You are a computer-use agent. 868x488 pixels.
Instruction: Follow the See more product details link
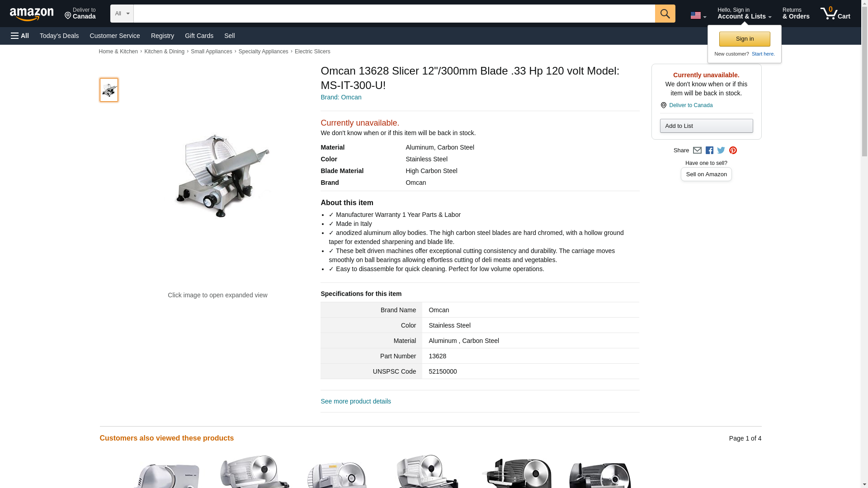click(x=356, y=401)
